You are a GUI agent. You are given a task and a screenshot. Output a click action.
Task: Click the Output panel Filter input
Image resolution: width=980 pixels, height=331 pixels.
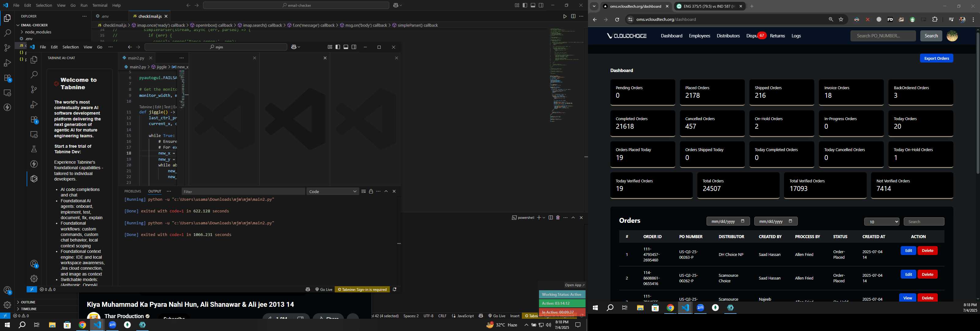click(x=243, y=192)
